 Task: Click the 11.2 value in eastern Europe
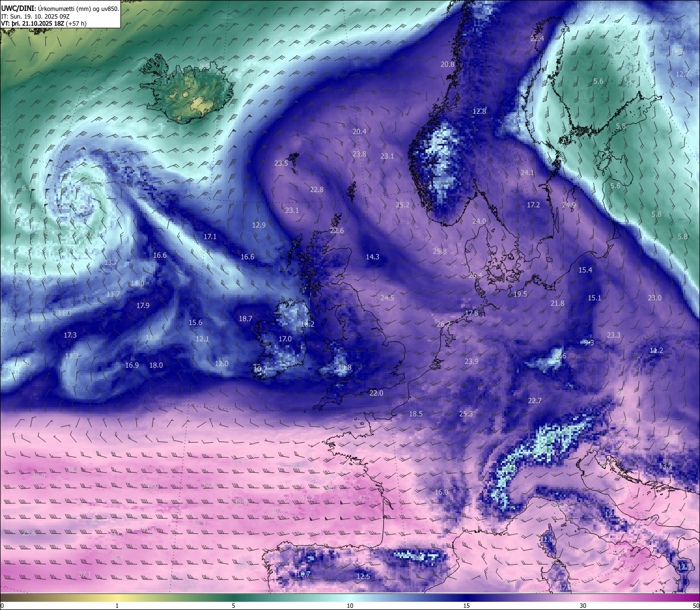656,351
